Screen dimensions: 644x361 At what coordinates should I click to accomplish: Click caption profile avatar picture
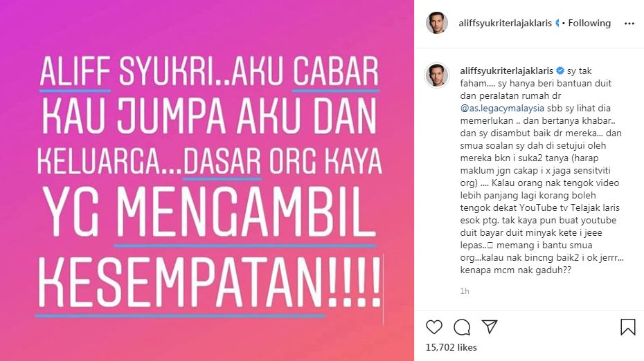click(x=436, y=75)
